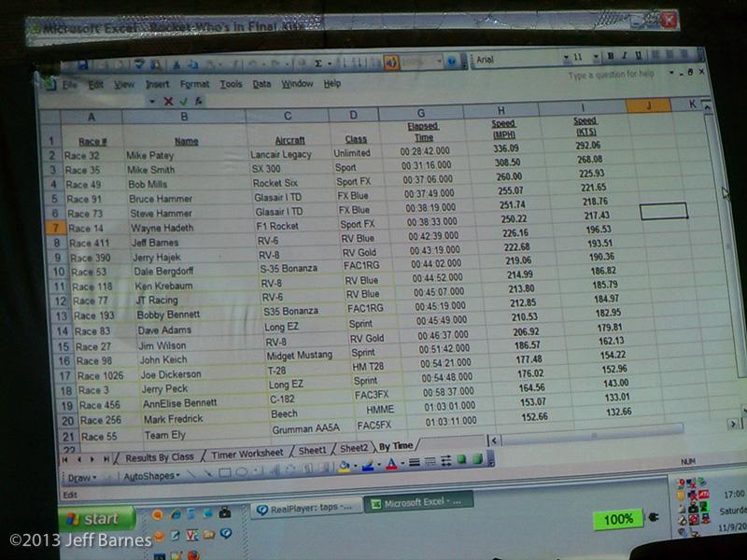Jump to the first sheet tab arrow

64,459
